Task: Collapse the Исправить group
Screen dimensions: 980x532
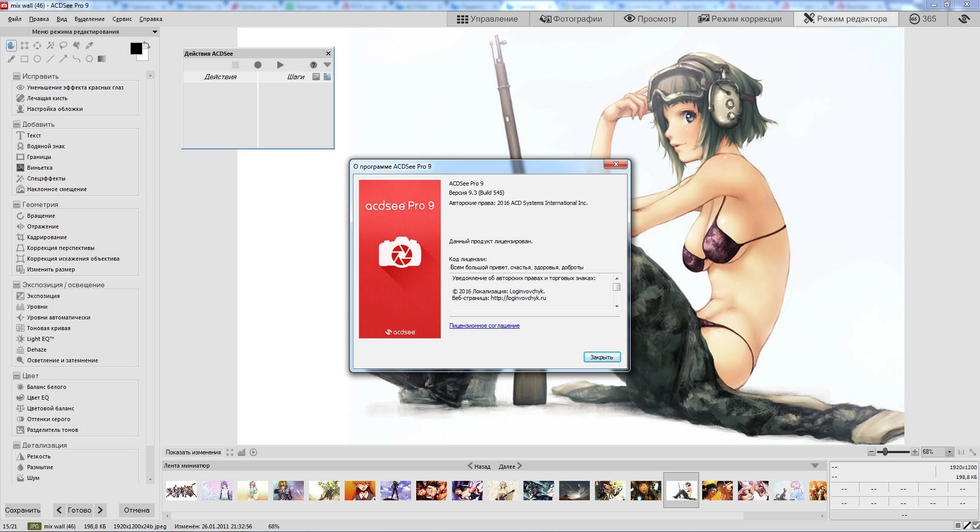Action: [x=17, y=76]
